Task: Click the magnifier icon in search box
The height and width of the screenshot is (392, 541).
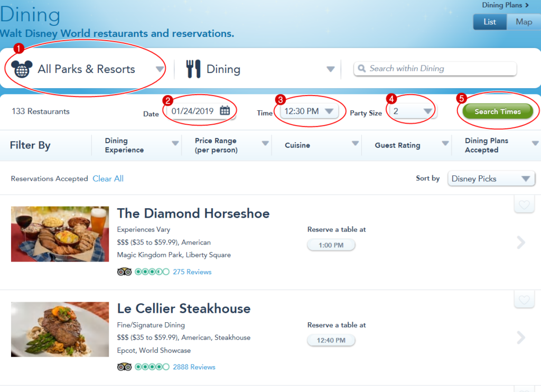Action: pos(361,68)
